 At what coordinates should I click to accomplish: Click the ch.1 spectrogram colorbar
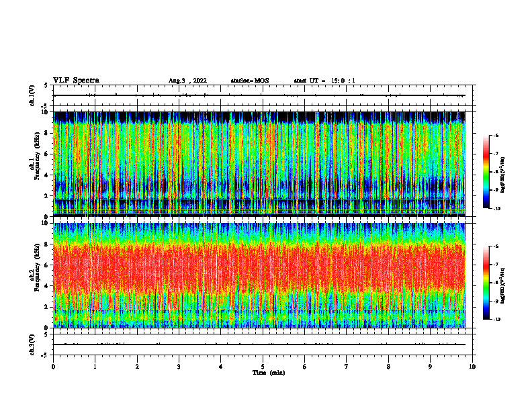[486, 172]
